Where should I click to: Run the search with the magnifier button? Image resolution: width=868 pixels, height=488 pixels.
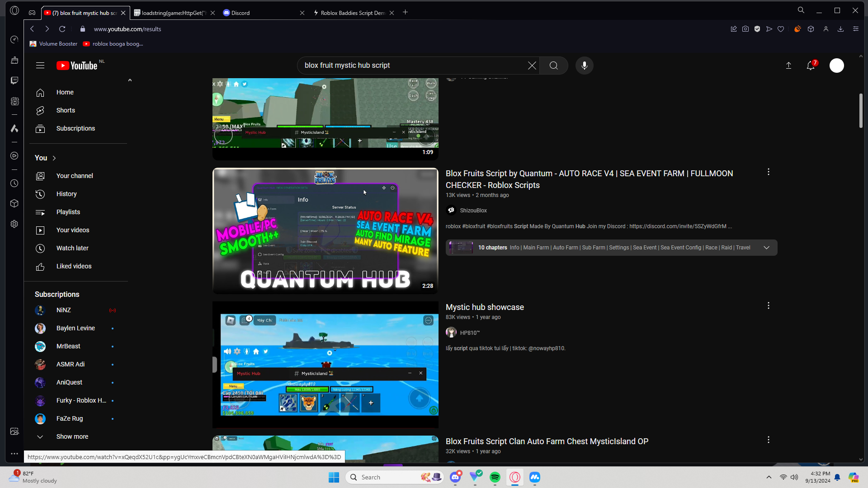click(554, 66)
